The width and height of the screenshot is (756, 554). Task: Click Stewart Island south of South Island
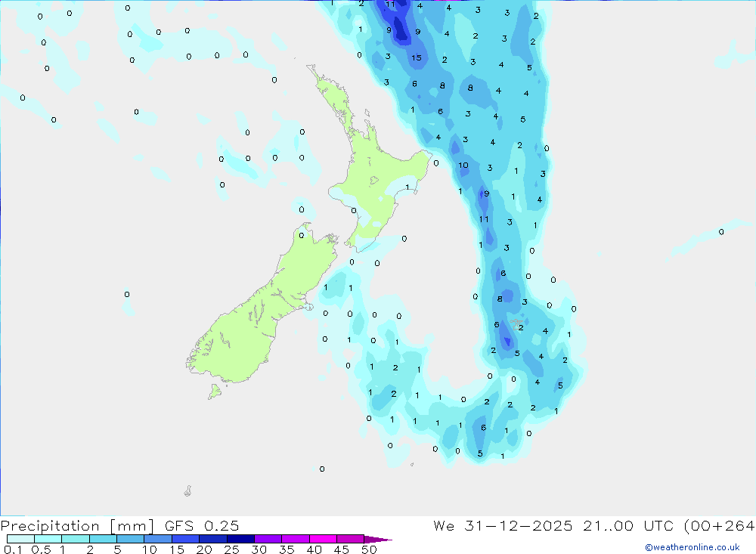215,391
